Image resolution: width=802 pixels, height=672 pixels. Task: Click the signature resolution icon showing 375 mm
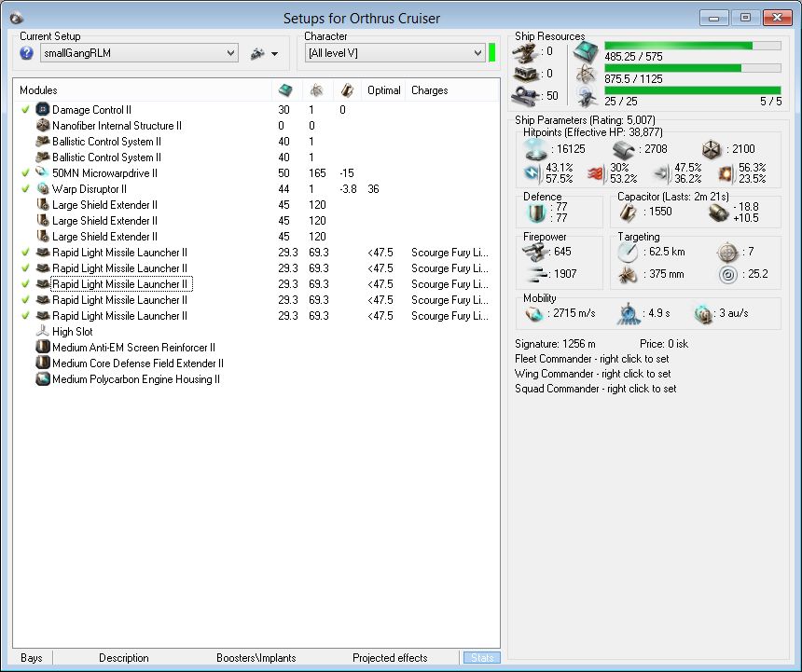coord(628,275)
